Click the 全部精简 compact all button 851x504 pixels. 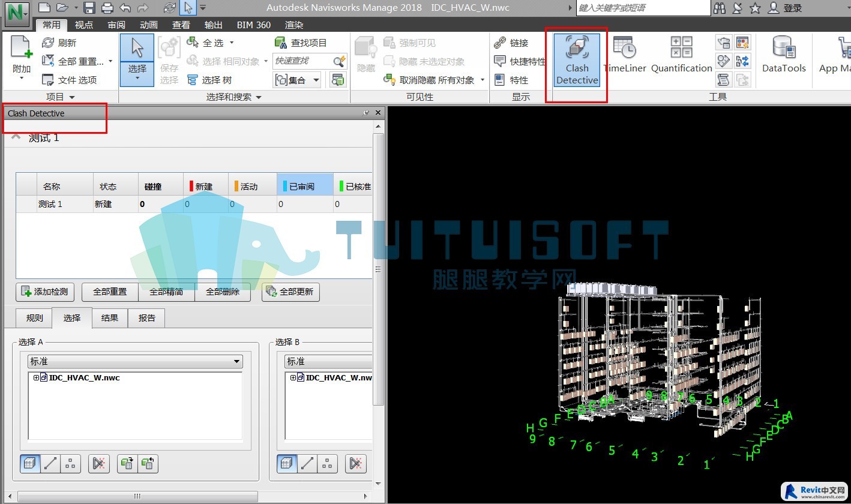point(166,292)
